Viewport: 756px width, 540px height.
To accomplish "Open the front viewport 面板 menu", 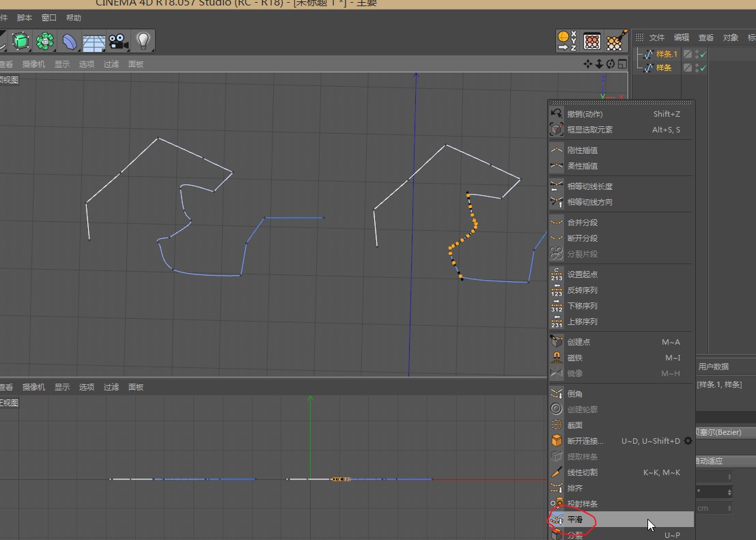I will 136,387.
